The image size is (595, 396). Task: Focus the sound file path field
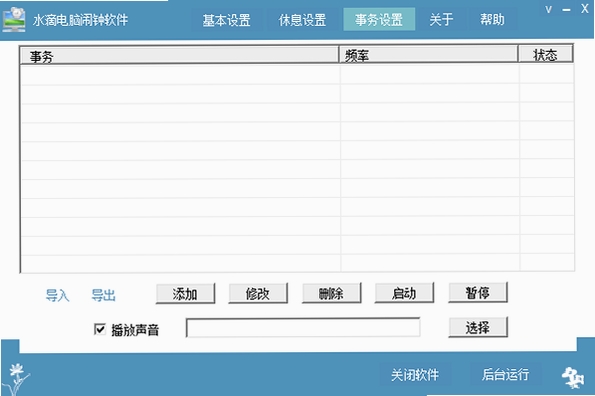(x=303, y=328)
